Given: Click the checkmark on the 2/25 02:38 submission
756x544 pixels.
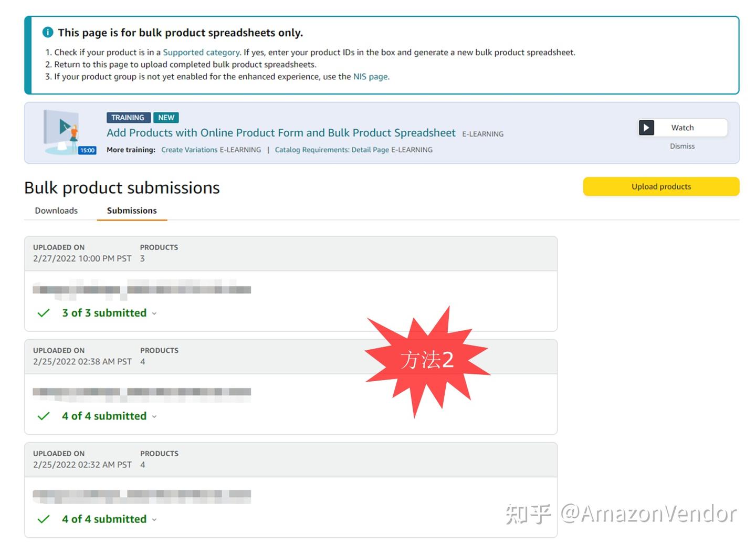Looking at the screenshot, I should point(43,416).
